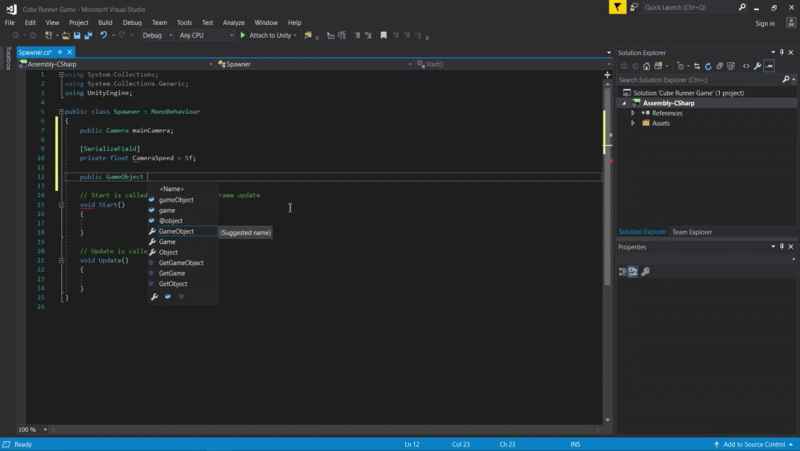800x451 pixels.
Task: Toggle the wrench filter in IntelliSense footer
Action: click(x=155, y=296)
